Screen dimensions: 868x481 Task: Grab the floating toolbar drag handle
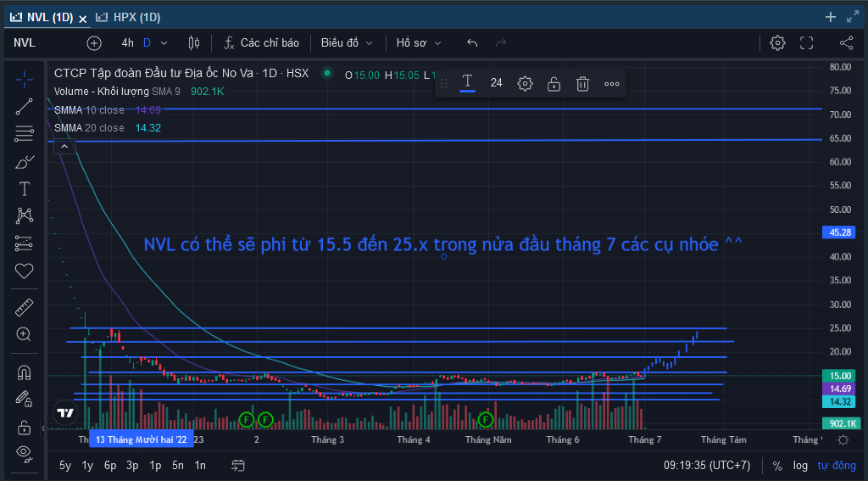(443, 84)
